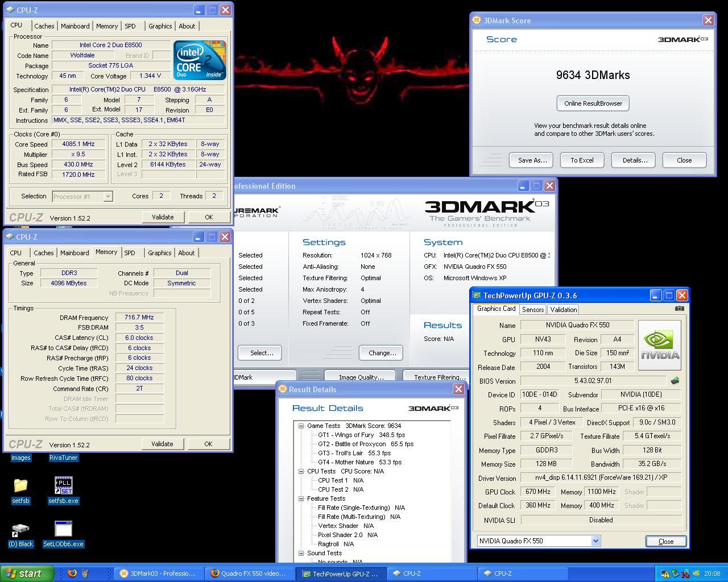Click GPU Clock field 670 MHz

pos(537,492)
